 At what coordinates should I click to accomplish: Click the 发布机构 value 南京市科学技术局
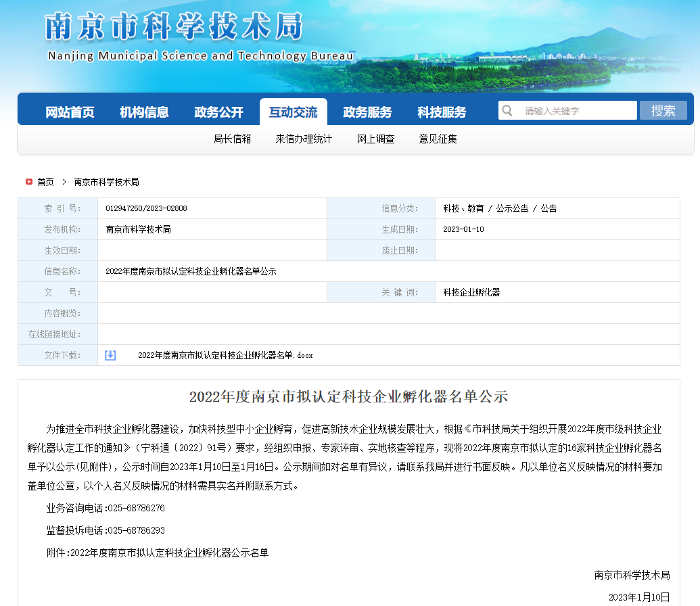coord(139,229)
